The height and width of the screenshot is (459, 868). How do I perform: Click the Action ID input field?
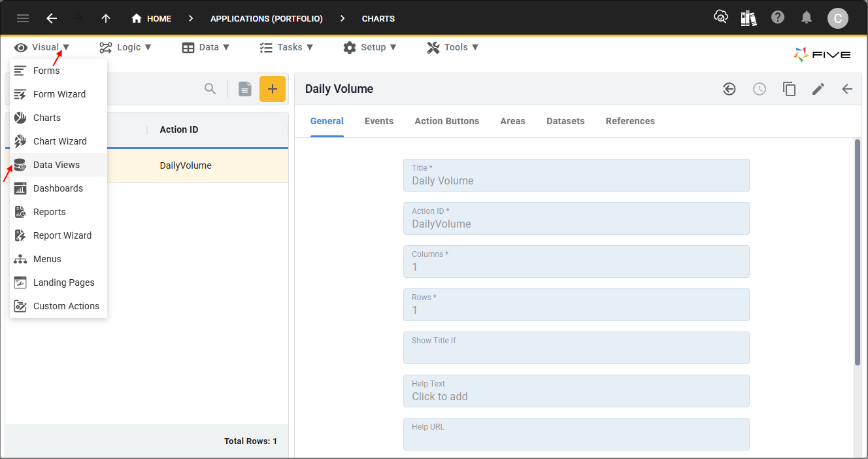pos(576,218)
